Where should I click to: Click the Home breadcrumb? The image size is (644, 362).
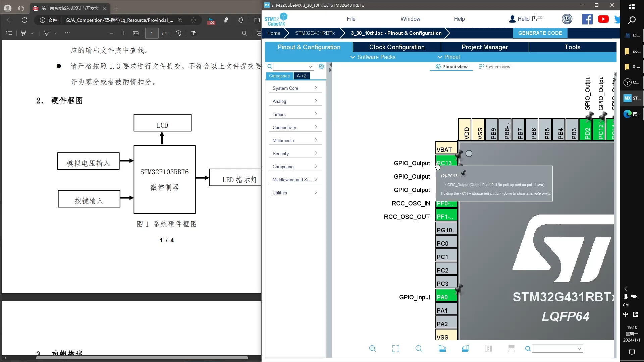pos(274,33)
